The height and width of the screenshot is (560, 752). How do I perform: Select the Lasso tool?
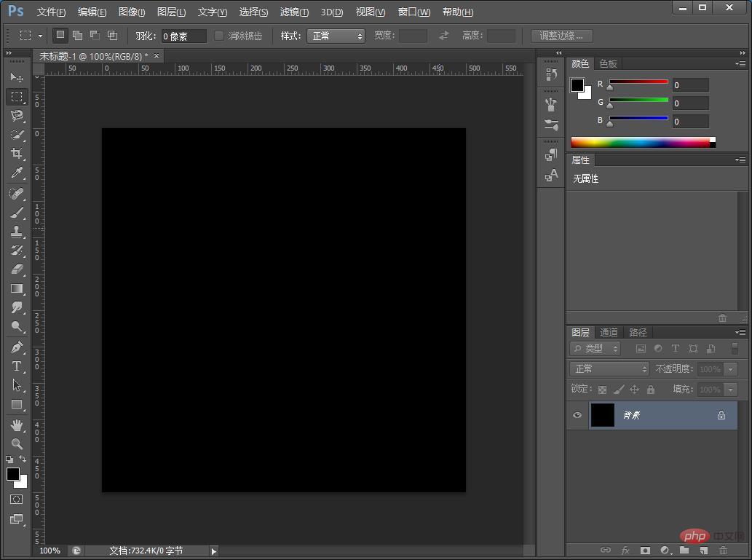click(17, 116)
